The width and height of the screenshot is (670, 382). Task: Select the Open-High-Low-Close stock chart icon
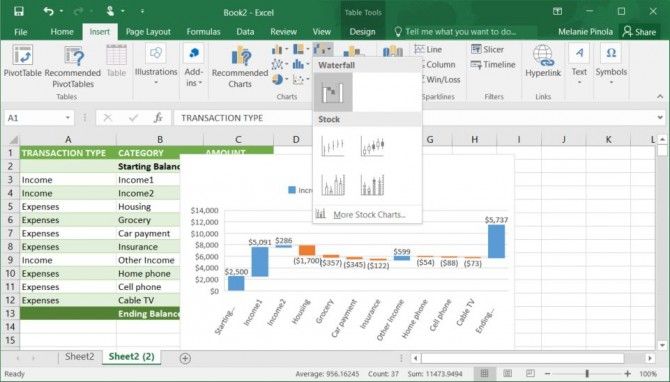point(372,147)
